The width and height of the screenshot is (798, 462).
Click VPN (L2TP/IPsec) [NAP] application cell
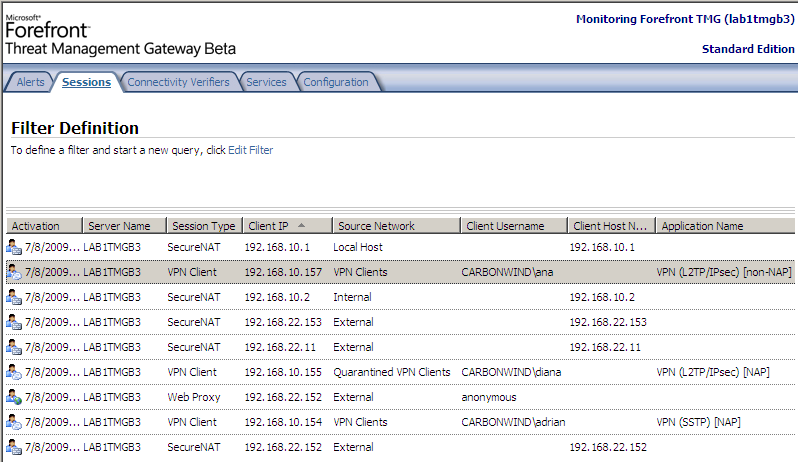[x=712, y=372]
